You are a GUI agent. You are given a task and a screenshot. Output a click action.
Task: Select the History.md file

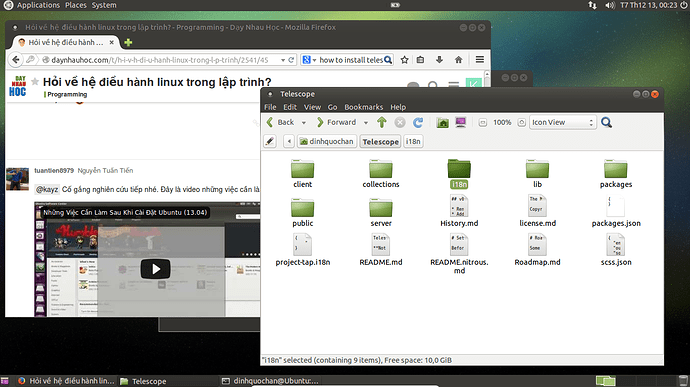click(459, 211)
